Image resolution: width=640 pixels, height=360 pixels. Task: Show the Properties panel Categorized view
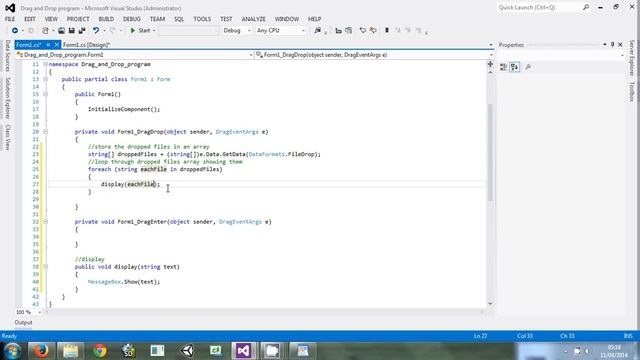click(503, 67)
